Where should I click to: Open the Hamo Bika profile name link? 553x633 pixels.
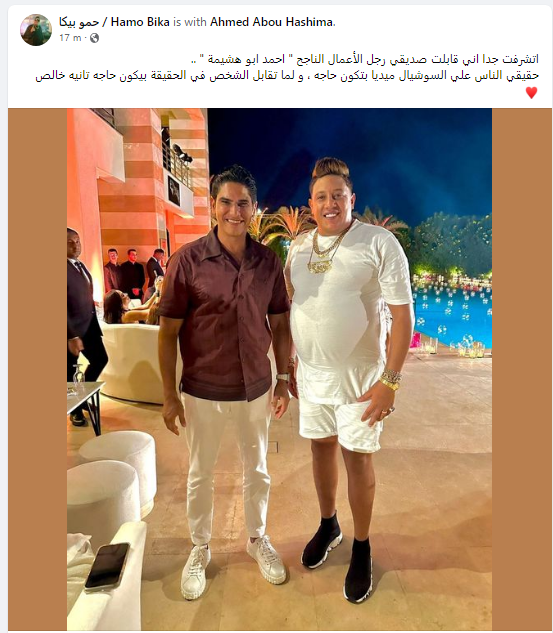[x=114, y=22]
